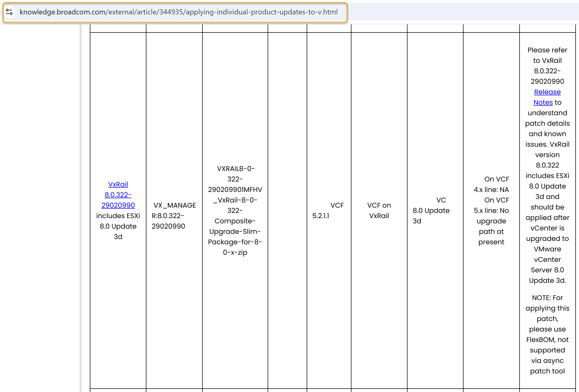Click 'vCenter Server 8.0 Update 3d.' text
This screenshot has width=579, height=392.
(547, 270)
